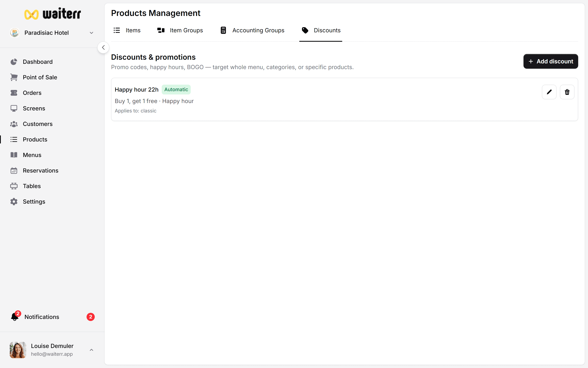
Task: Click the 'Applies to: classic' text
Action: [136, 111]
